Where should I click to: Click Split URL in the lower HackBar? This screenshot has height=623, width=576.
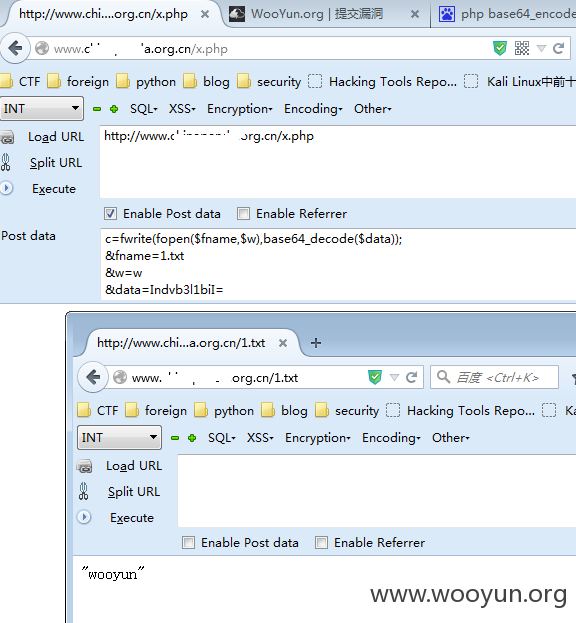[x=134, y=492]
